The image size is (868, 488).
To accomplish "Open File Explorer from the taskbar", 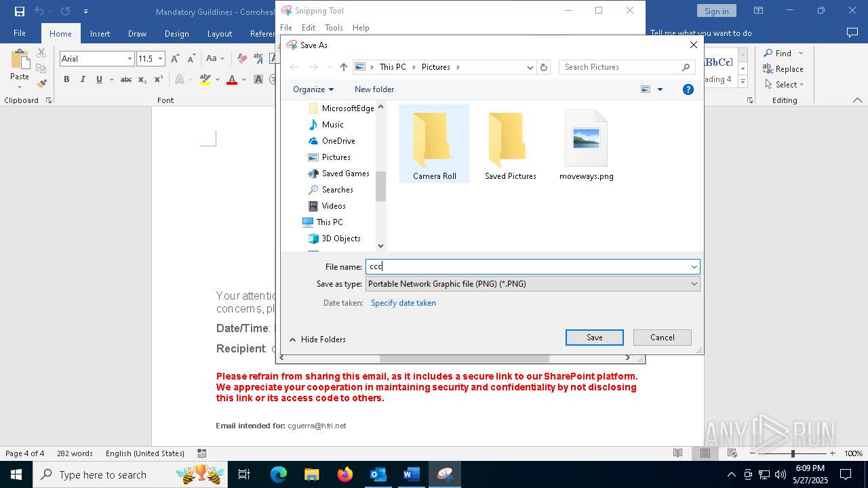I will tap(312, 474).
